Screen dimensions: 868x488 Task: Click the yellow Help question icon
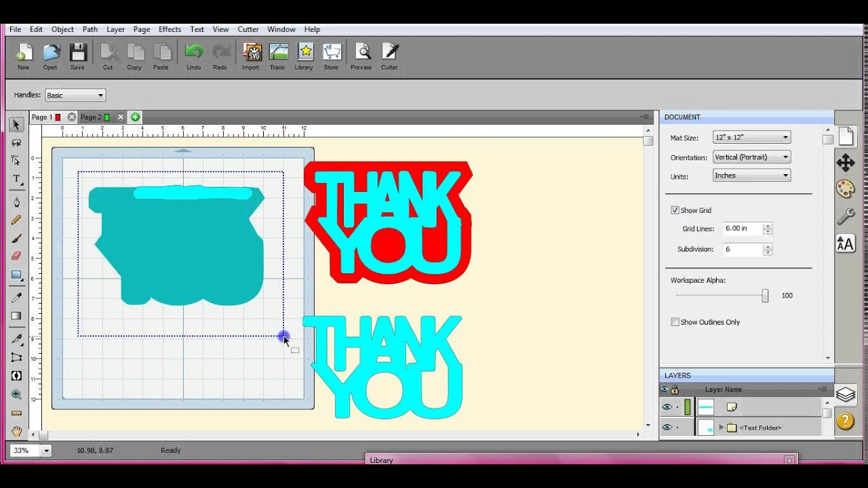[x=845, y=421]
